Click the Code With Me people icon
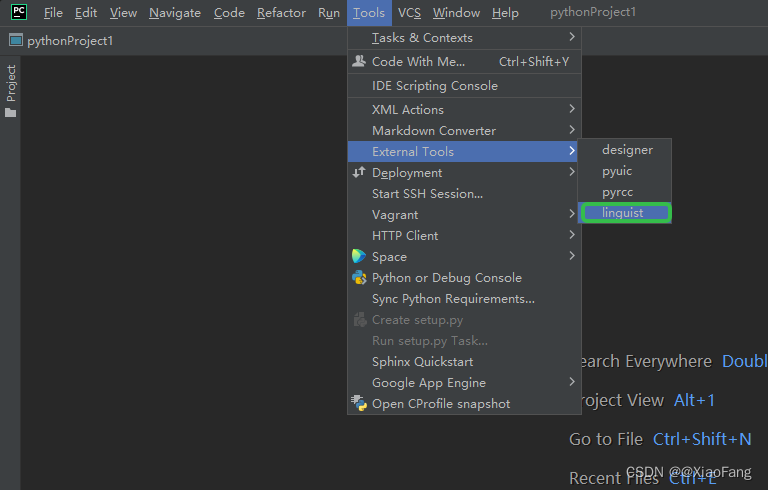 (x=359, y=61)
